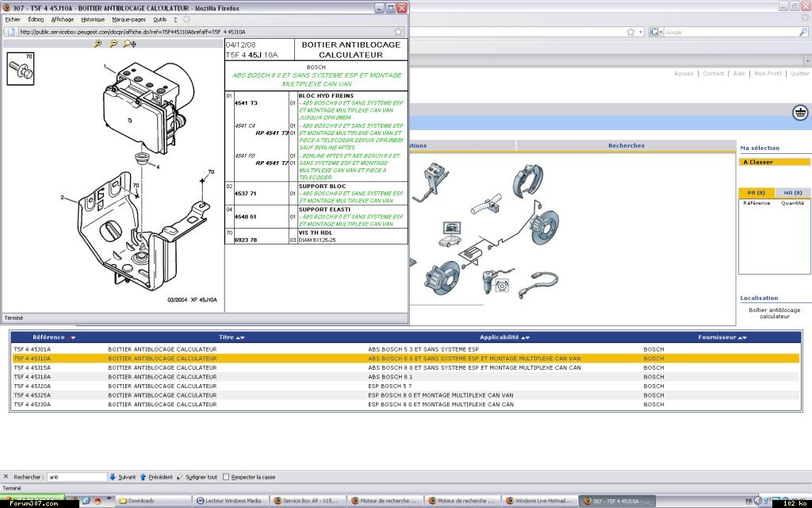
Task: Switch to Windows Live Hotmail taskbar window
Action: pyautogui.click(x=541, y=501)
